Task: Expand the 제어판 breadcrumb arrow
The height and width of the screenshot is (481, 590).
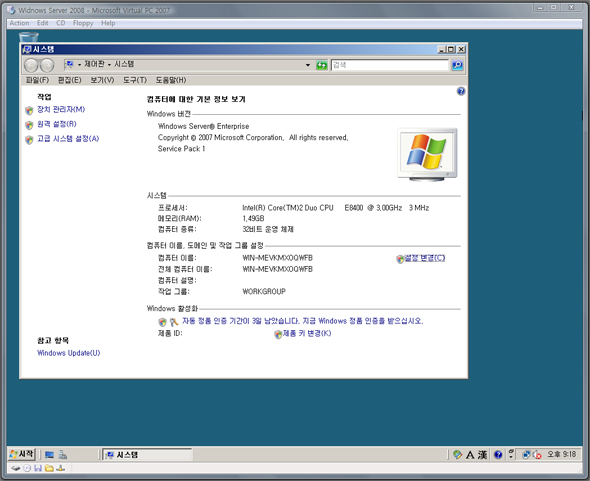Action: [x=109, y=65]
